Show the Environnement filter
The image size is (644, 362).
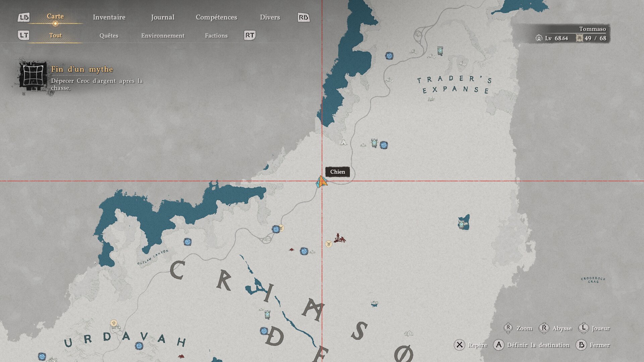(163, 36)
